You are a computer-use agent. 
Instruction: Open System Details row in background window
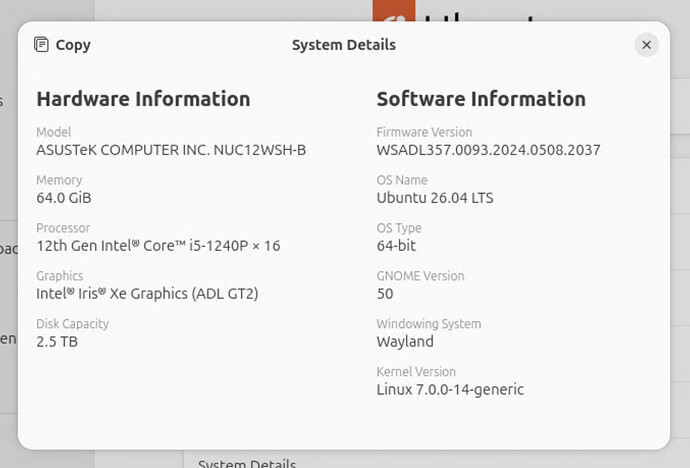click(x=247, y=463)
